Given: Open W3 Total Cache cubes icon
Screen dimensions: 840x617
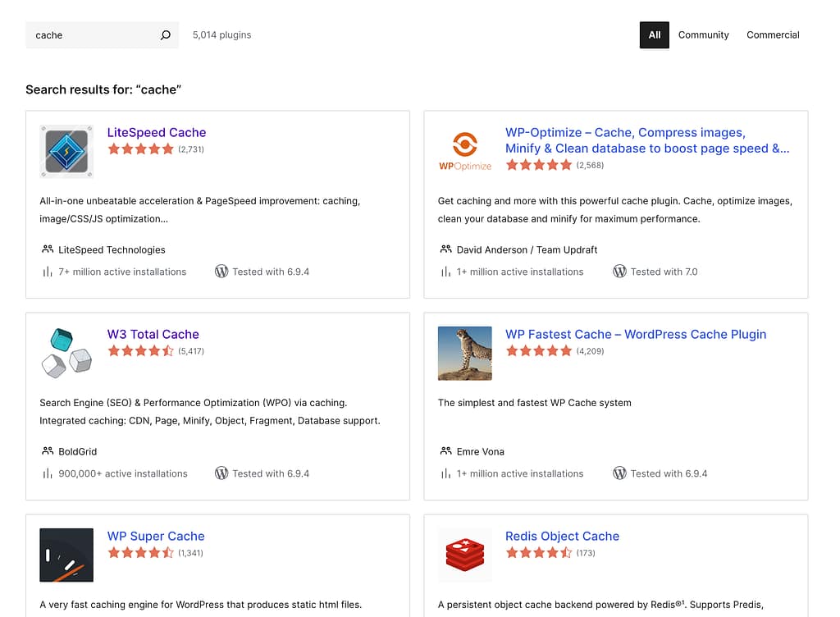Looking at the screenshot, I should [66, 354].
